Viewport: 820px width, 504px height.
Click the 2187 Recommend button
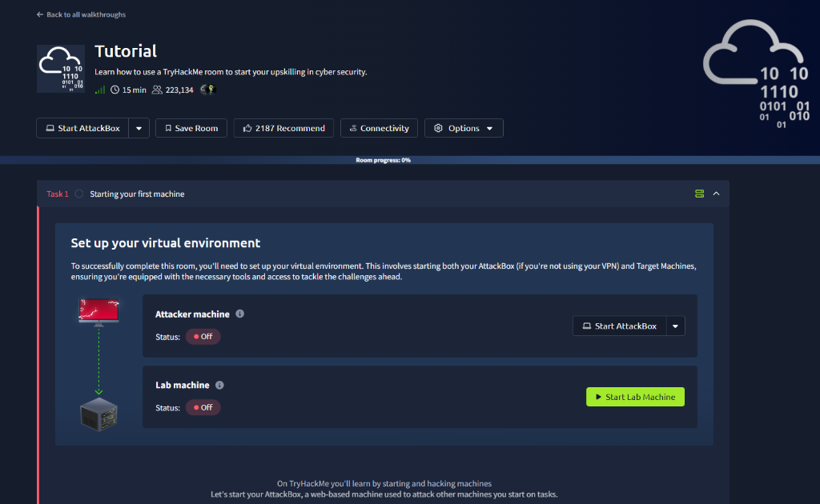pyautogui.click(x=284, y=128)
